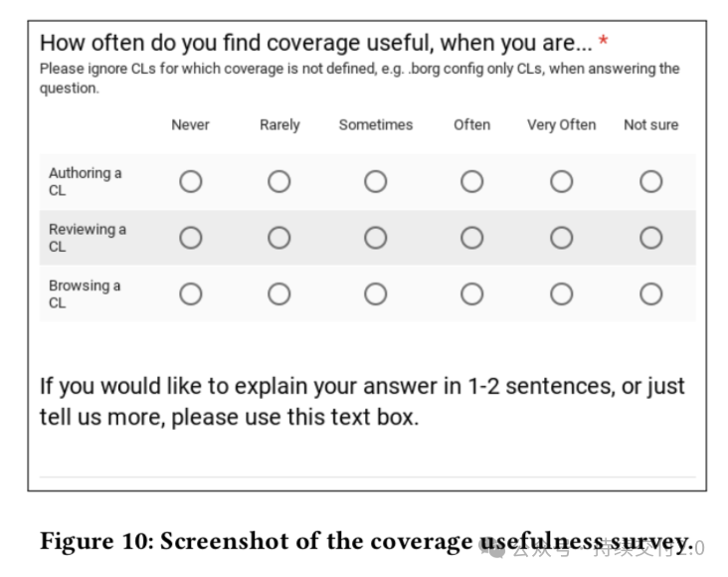728x577 pixels.
Task: Pick Very Often for Authoring a CL
Action: pos(562,182)
